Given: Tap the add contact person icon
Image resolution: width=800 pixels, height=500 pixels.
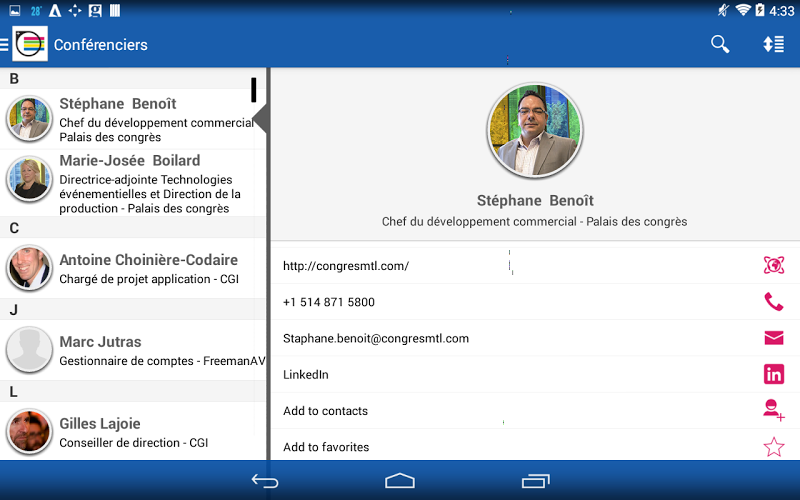Looking at the screenshot, I should [773, 410].
